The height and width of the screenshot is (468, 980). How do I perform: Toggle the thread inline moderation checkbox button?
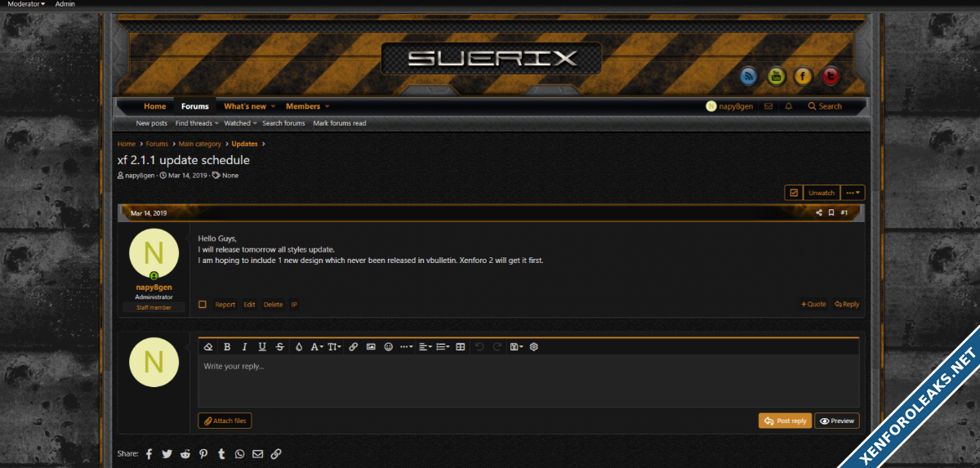pos(793,193)
